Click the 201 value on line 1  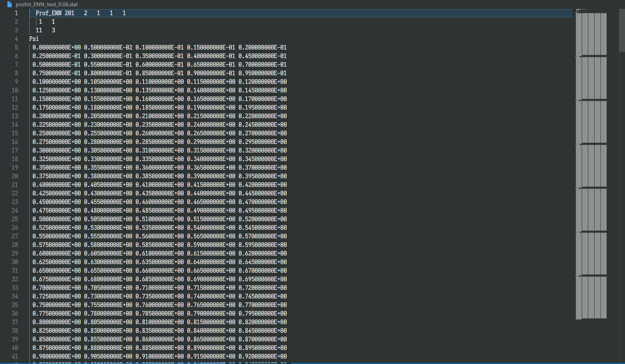coord(69,13)
